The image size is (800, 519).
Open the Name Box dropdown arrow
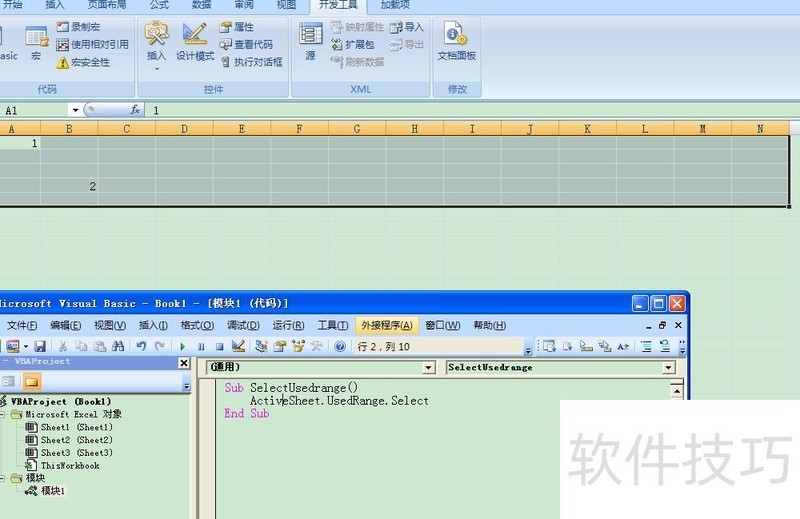pos(75,110)
